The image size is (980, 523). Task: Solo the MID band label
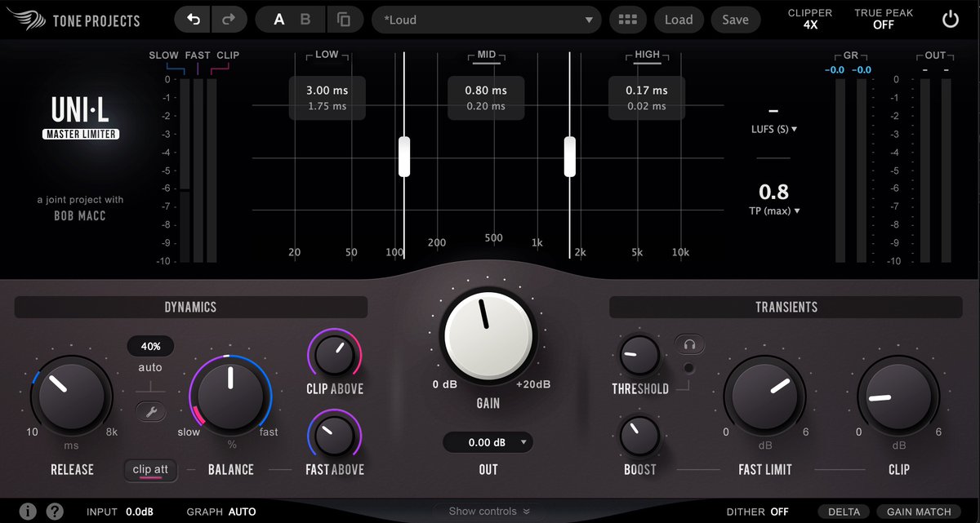[x=486, y=55]
